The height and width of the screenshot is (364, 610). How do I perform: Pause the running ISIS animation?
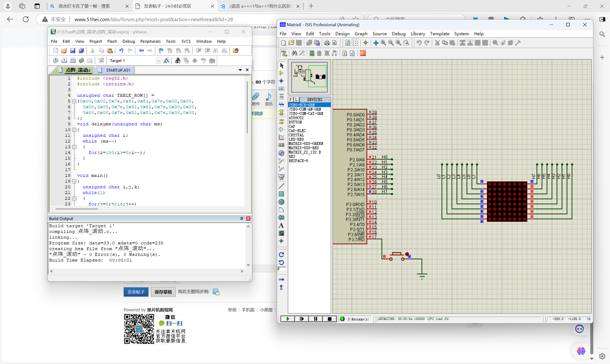tap(316, 319)
